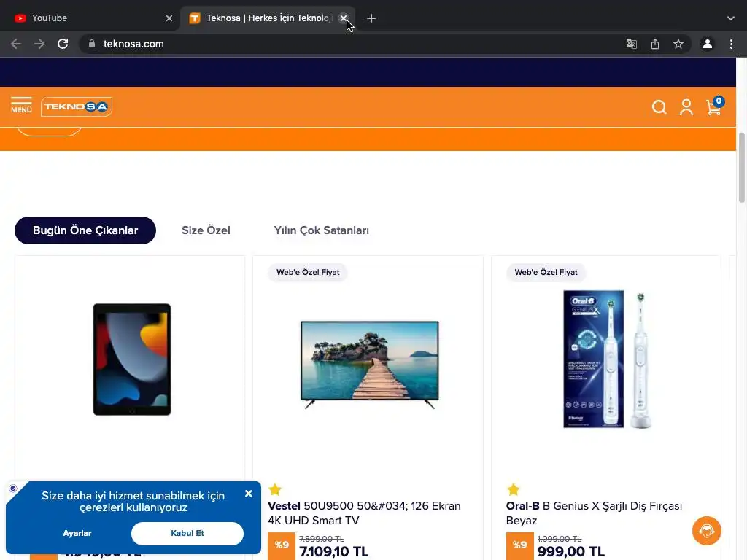Click Web'e Özel Fiyat badge on Vestel card
This screenshot has width=747, height=560.
click(x=308, y=273)
